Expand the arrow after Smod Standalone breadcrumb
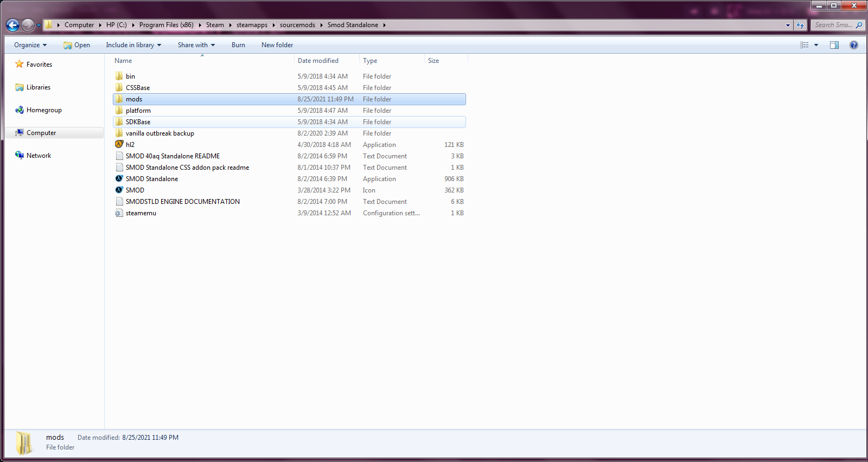Viewport: 868px width, 462px height. click(x=384, y=25)
